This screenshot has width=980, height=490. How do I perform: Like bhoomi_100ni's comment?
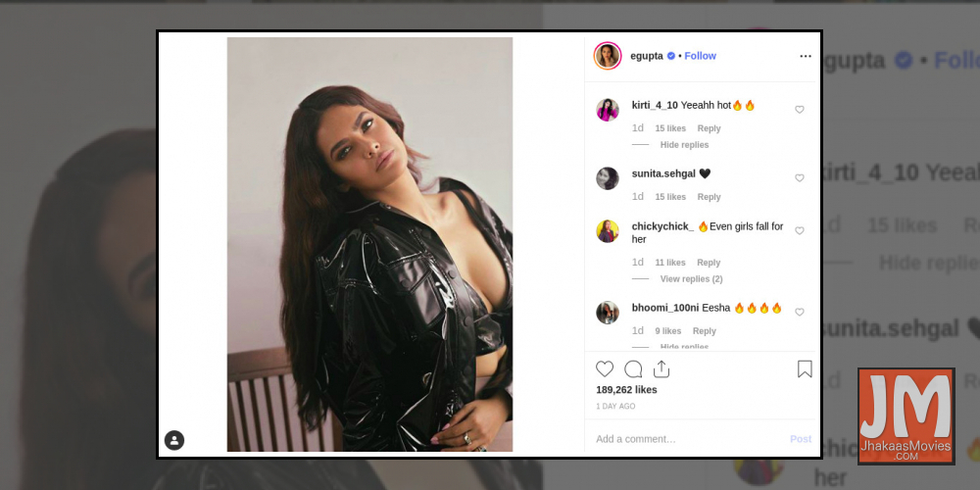pyautogui.click(x=800, y=312)
